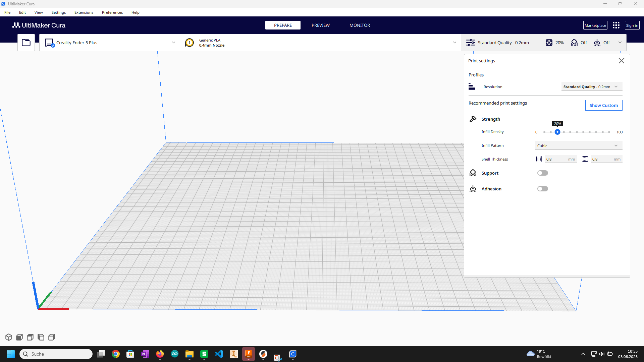Expand the Generic PLA material selector

point(320,43)
